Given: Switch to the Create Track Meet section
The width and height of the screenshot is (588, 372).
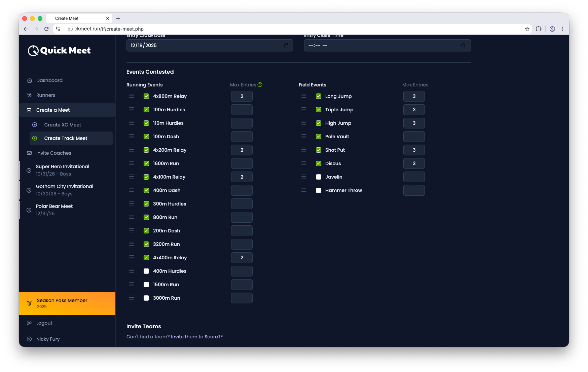Looking at the screenshot, I should [x=65, y=138].
